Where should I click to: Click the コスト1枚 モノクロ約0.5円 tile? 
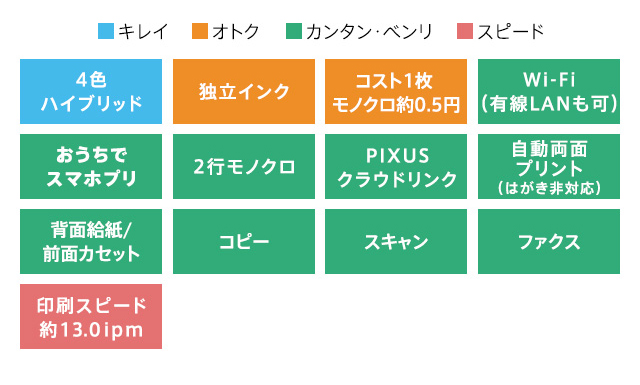[x=396, y=91]
